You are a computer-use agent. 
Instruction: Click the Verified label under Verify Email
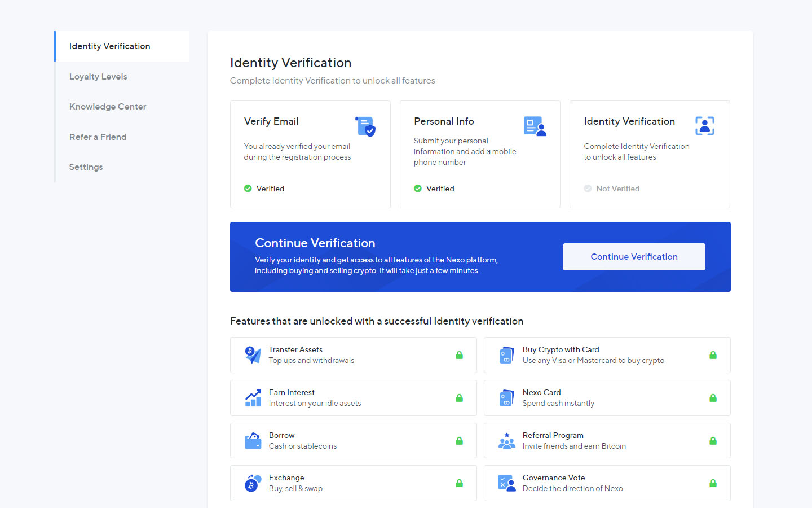coord(270,189)
